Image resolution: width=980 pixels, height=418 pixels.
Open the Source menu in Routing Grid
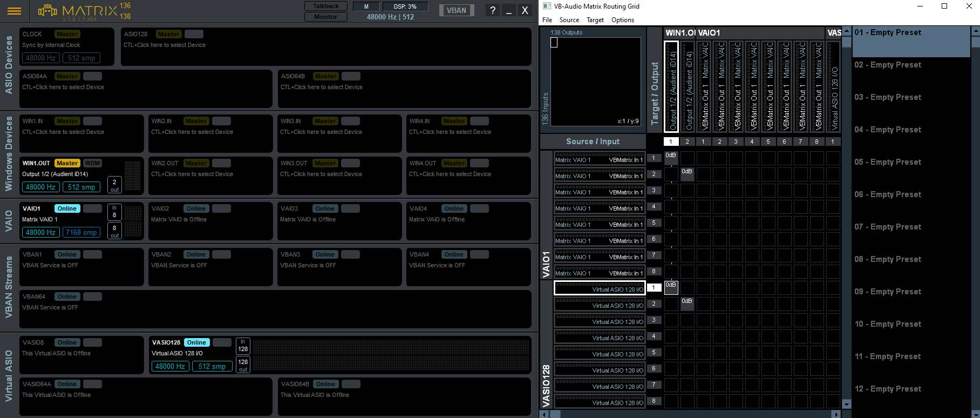point(569,20)
